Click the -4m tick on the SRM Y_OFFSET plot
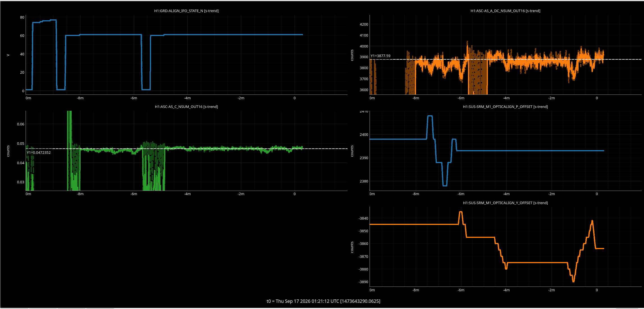644x309 pixels. [x=506, y=290]
